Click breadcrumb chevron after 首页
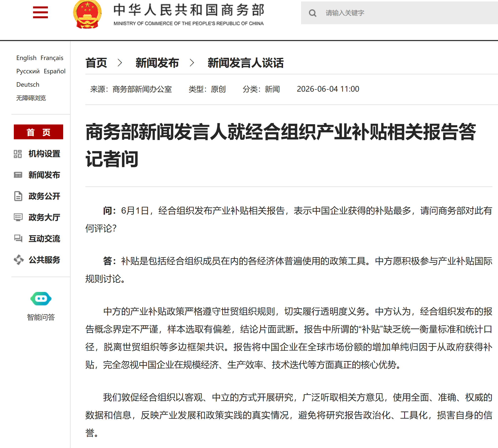Viewport: 498px width, 448px height. [120, 63]
